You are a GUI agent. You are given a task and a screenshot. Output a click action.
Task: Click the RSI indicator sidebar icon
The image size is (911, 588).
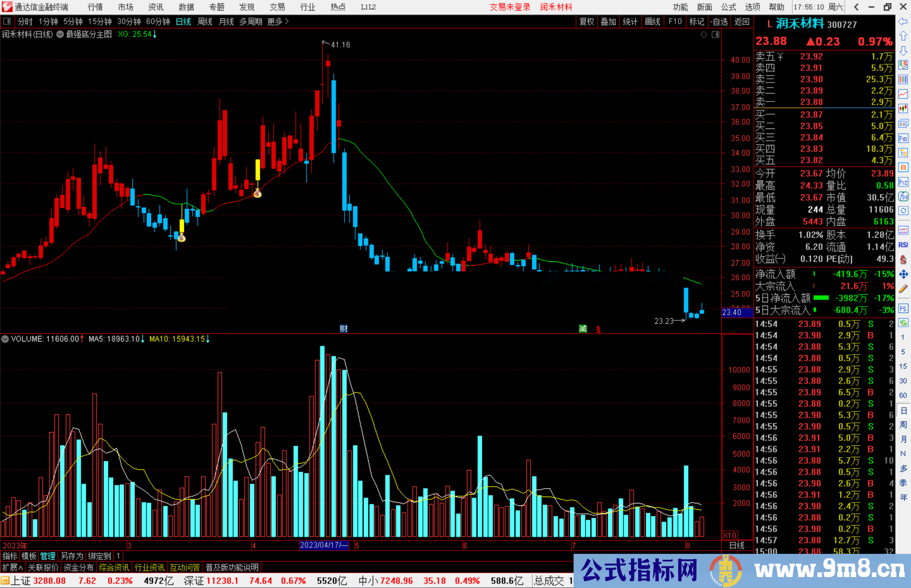point(903,245)
